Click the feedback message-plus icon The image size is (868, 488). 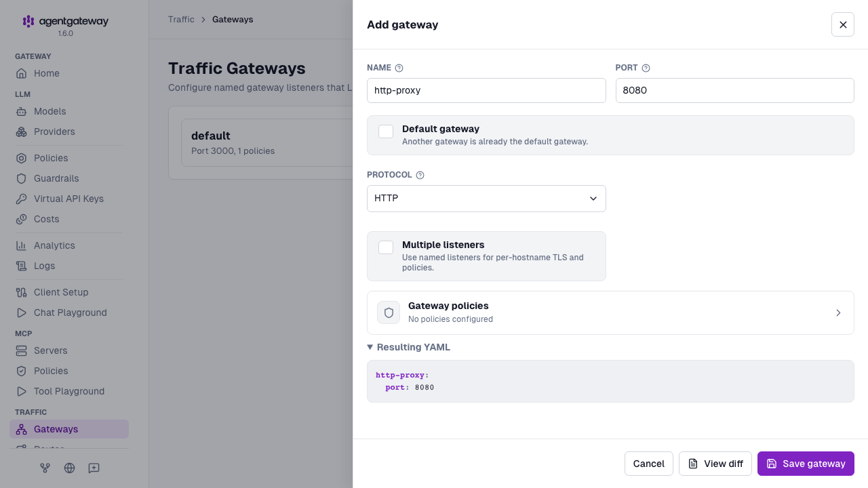[x=94, y=468]
